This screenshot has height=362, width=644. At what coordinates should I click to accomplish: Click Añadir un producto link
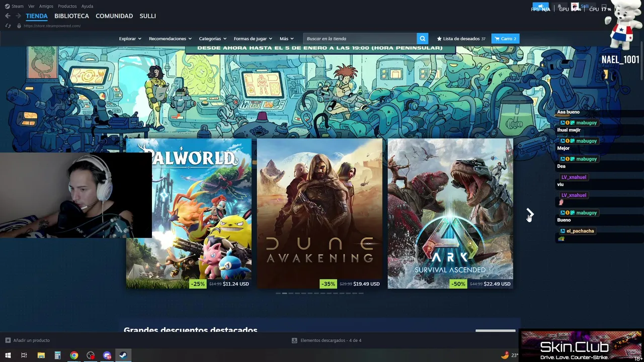click(x=31, y=340)
